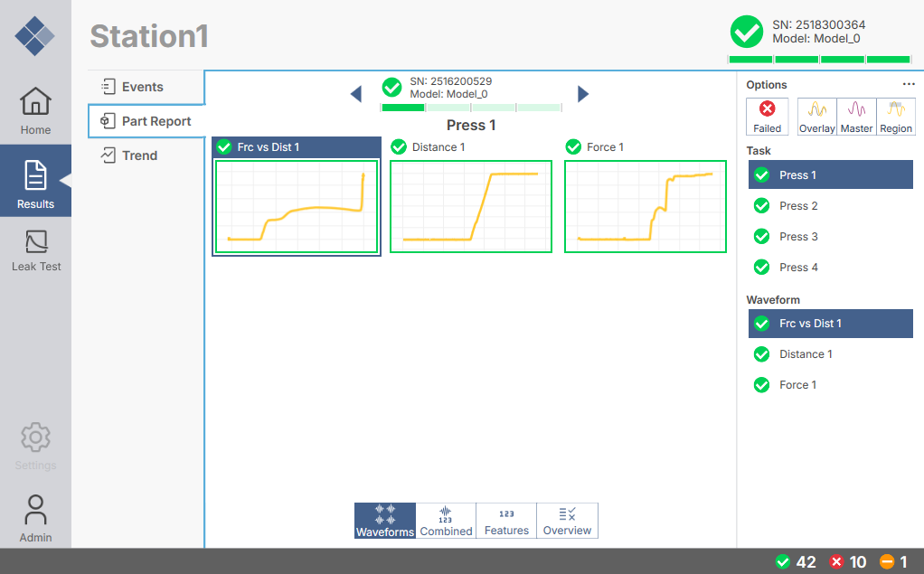Switch to the Combined view

click(x=446, y=521)
